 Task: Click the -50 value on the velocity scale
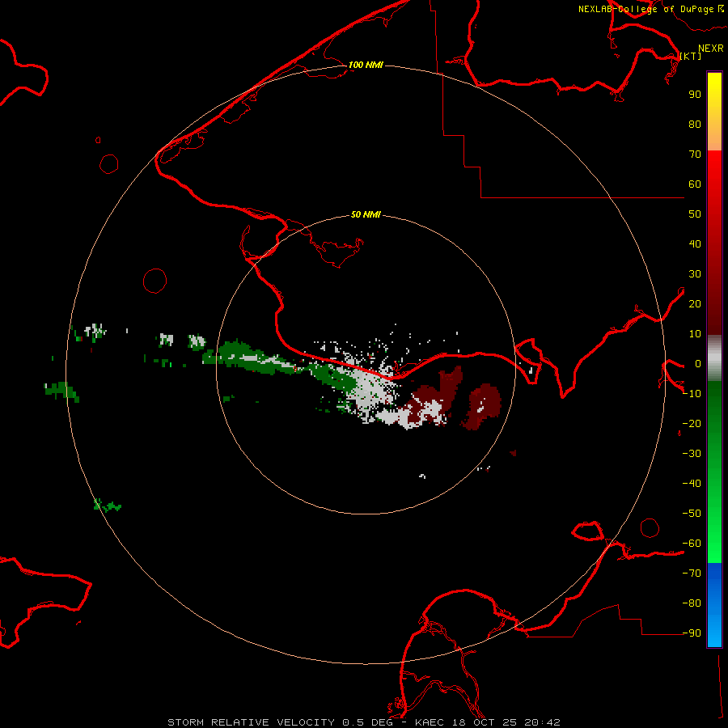coord(692,514)
